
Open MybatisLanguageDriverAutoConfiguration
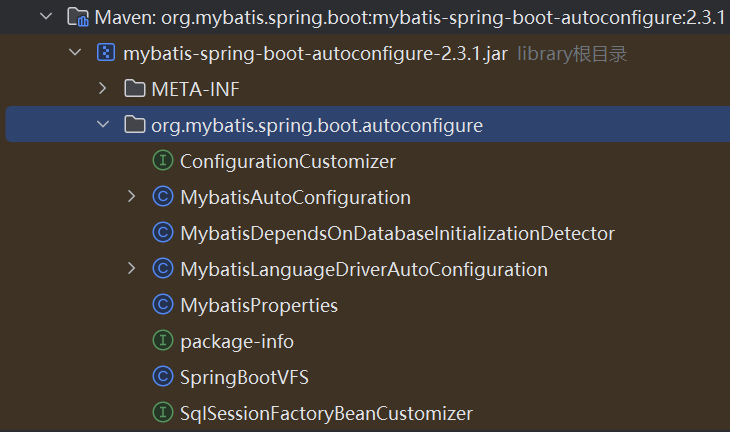(x=364, y=270)
